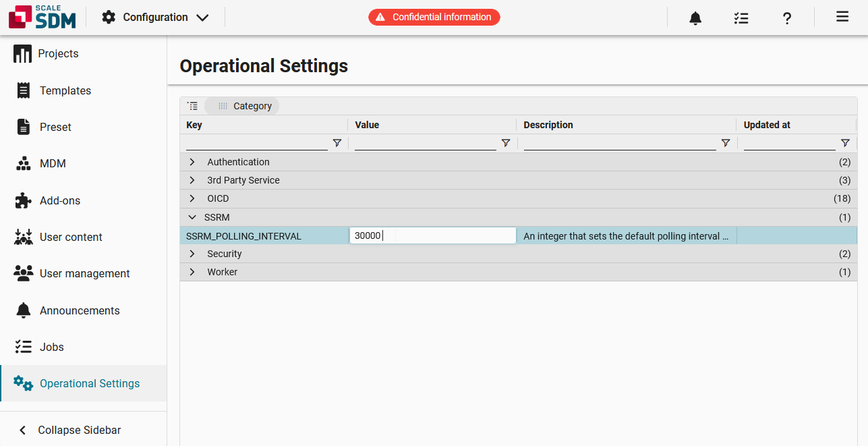The width and height of the screenshot is (868, 446).
Task: Open the Configuration dropdown
Action: 156,18
